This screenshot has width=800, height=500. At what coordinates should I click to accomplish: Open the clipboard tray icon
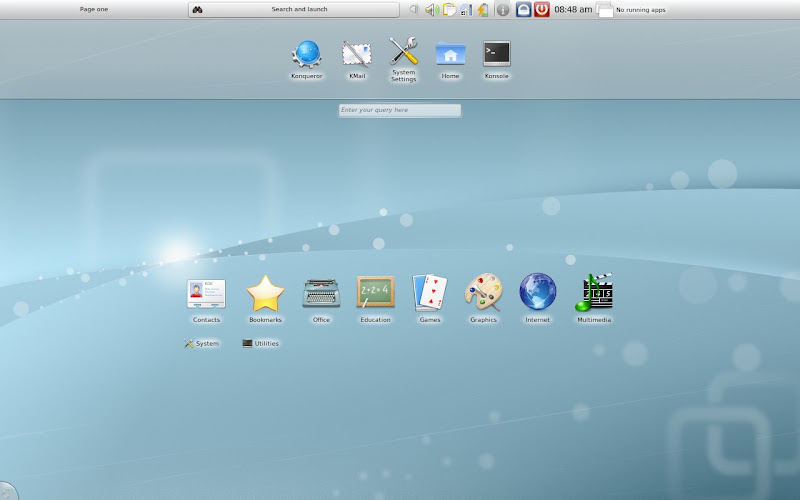(x=449, y=10)
